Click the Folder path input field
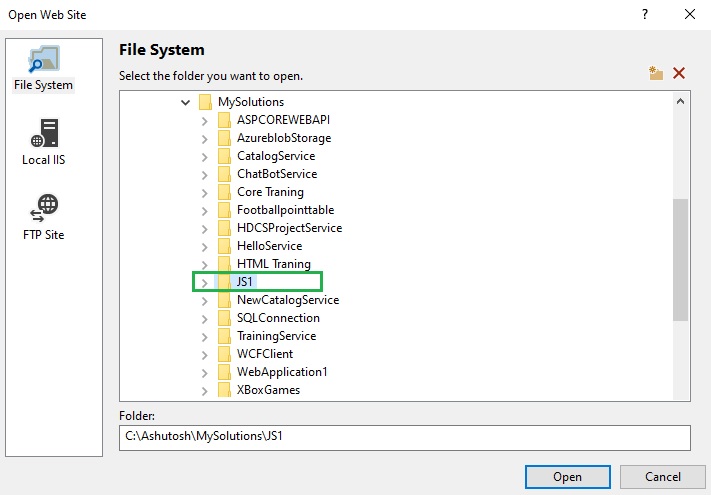Viewport: 711px width, 495px height. pos(404,437)
